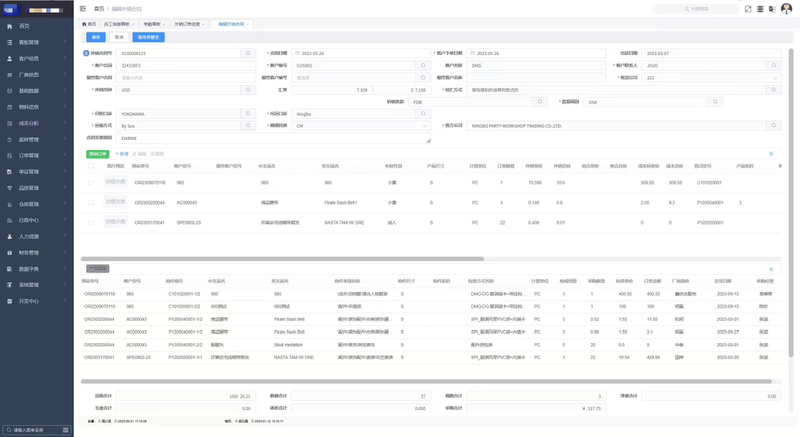Click the blue save button on the left
Image resolution: width=800 pixels, height=437 pixels.
(96, 37)
